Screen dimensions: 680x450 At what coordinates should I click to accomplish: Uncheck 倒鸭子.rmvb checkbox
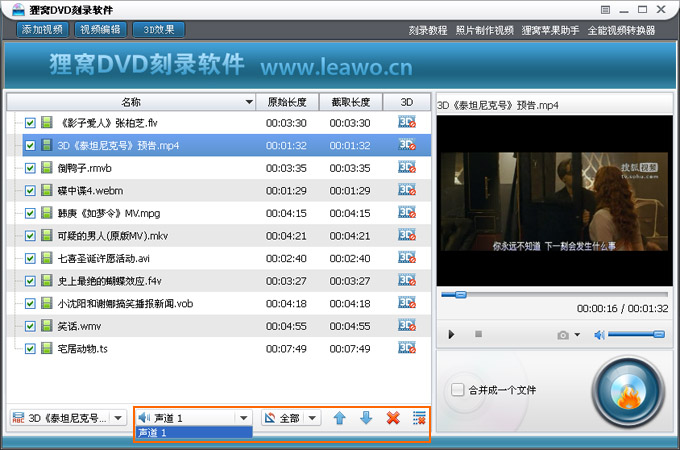[x=30, y=168]
